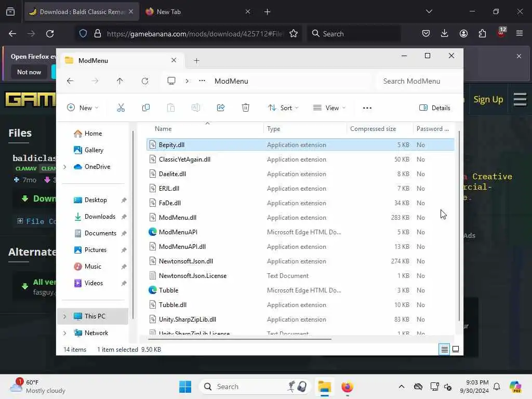532x399 pixels.
Task: Click Not now in Firefox prompt
Action: (29, 72)
